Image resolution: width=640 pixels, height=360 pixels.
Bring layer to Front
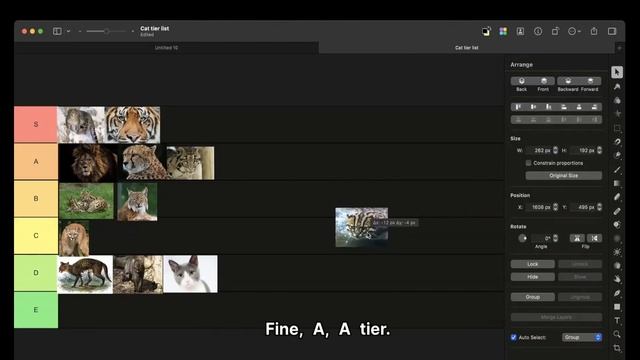tap(544, 81)
